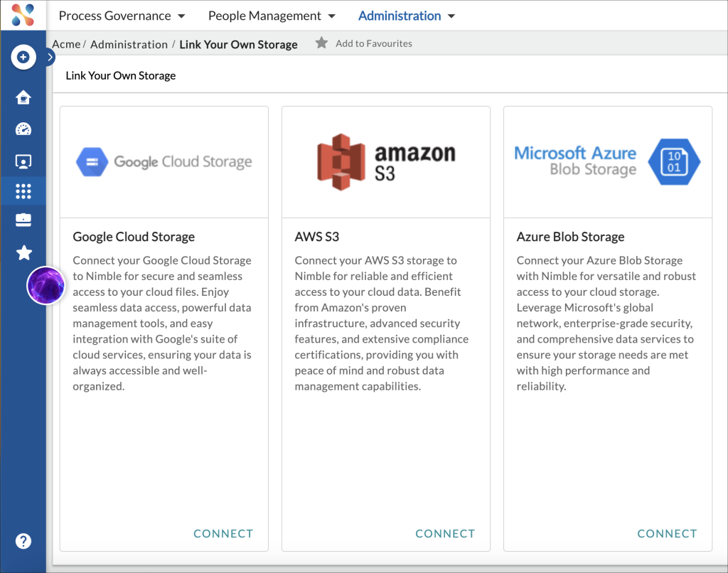Click the Azure Blob Storage description text
Screen dimensions: 728x573
[x=606, y=323]
